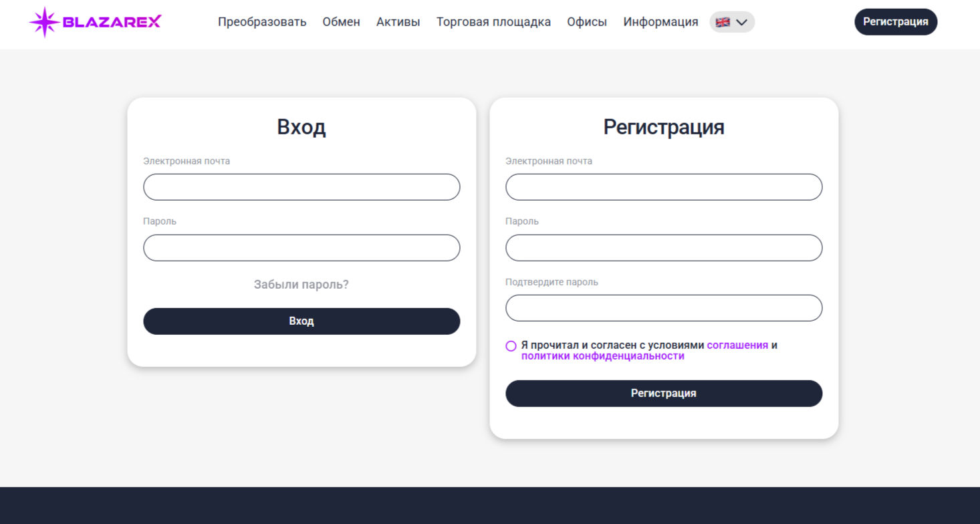Focus the registration Пароль field
The width and height of the screenshot is (980, 524).
click(664, 248)
